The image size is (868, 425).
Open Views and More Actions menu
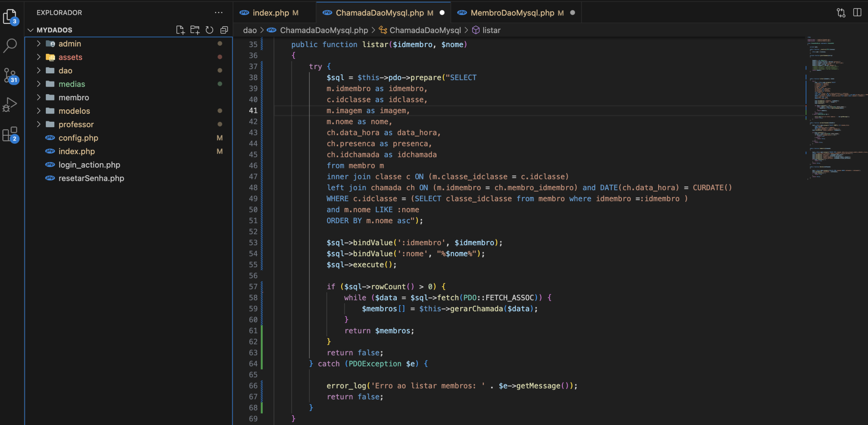[x=219, y=12]
